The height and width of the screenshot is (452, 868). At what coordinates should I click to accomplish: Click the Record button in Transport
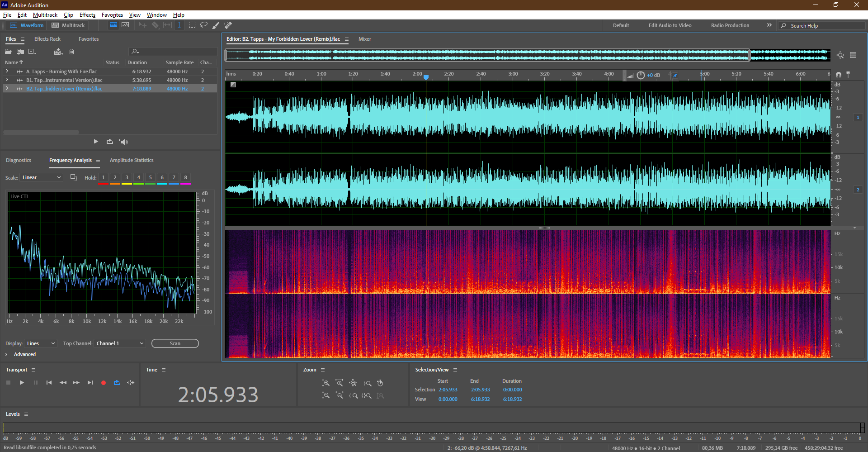coord(104,383)
